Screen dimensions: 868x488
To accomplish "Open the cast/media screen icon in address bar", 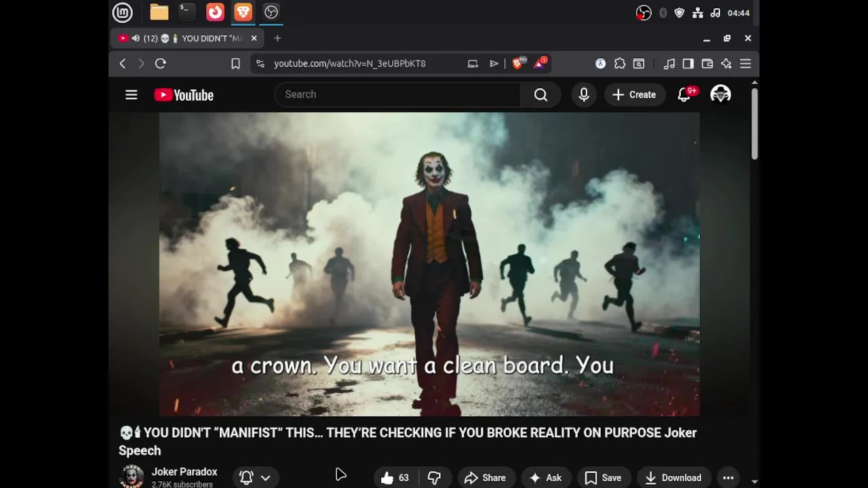I will [473, 64].
